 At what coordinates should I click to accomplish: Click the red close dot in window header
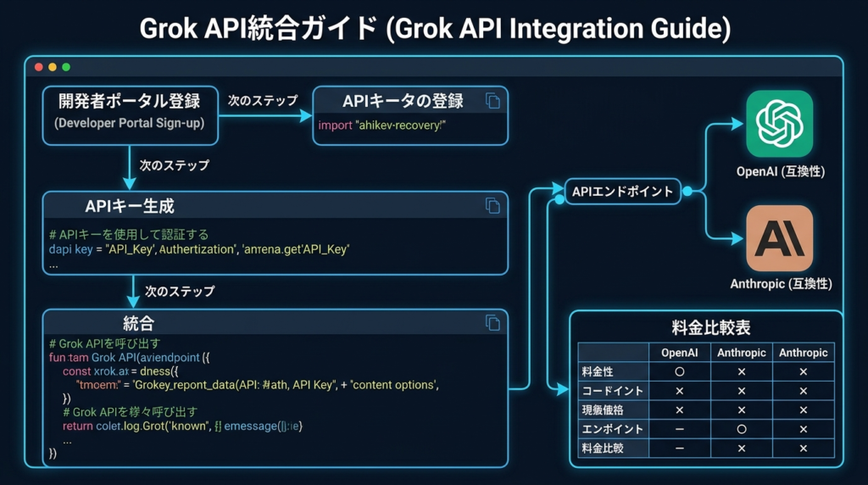pos(39,67)
